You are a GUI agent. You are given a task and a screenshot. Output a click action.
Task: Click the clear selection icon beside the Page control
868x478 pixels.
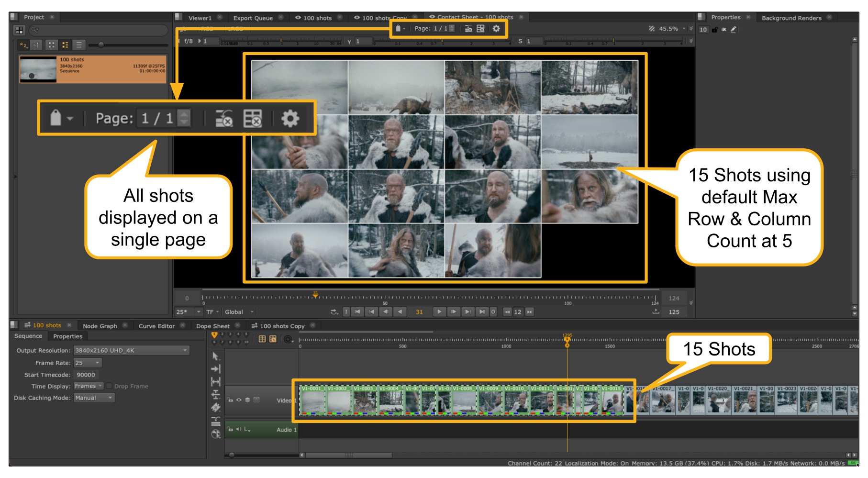click(468, 29)
